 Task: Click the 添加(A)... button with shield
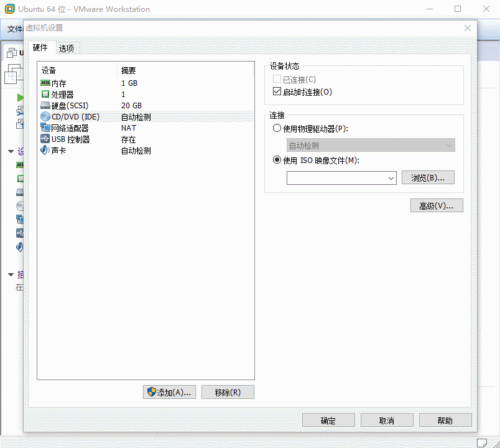click(x=170, y=392)
